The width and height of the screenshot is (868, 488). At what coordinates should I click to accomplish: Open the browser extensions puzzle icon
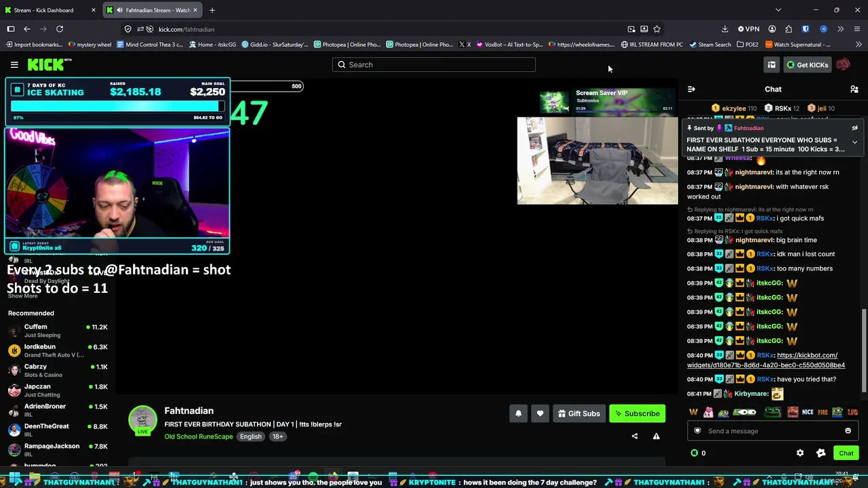coord(788,29)
